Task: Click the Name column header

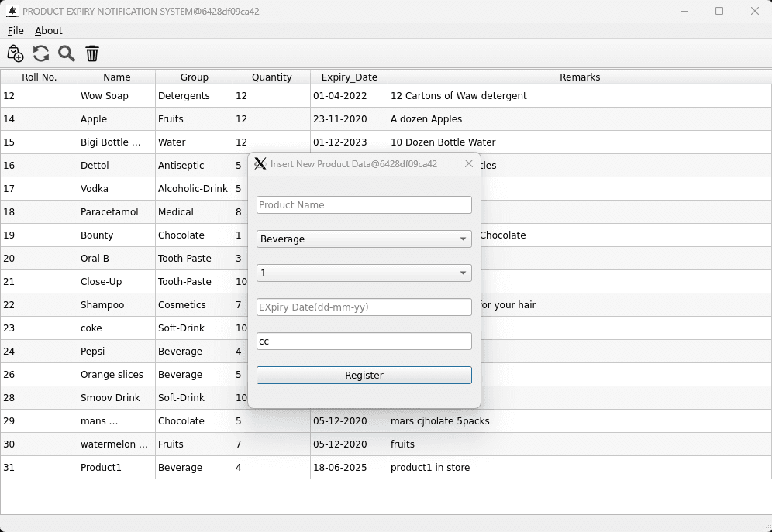Action: point(117,77)
